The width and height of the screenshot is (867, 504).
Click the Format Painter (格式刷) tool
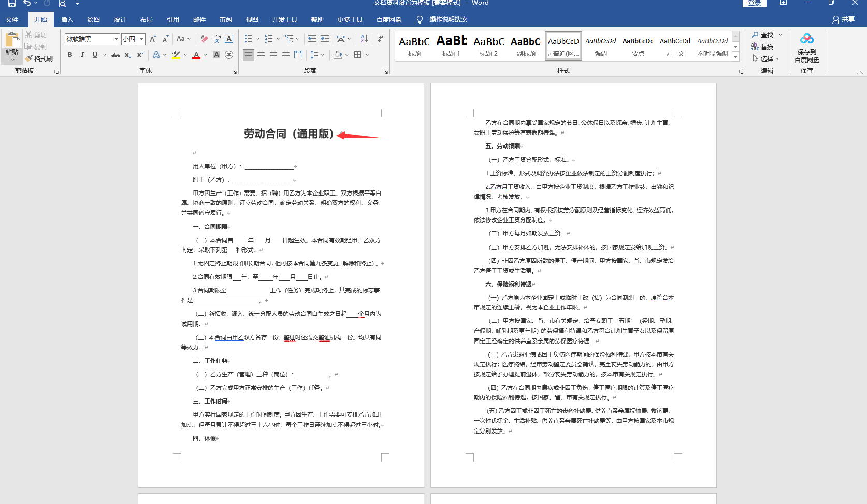39,58
